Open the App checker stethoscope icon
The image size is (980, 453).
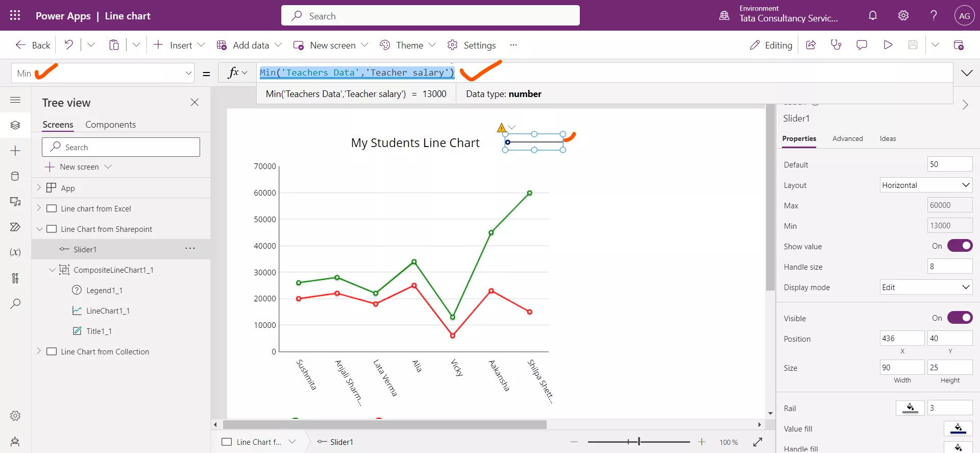click(836, 45)
